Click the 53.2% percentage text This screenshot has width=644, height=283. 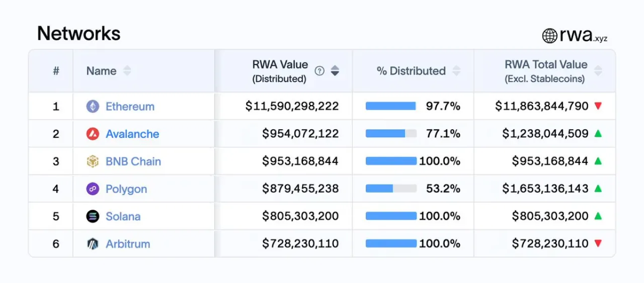click(443, 189)
